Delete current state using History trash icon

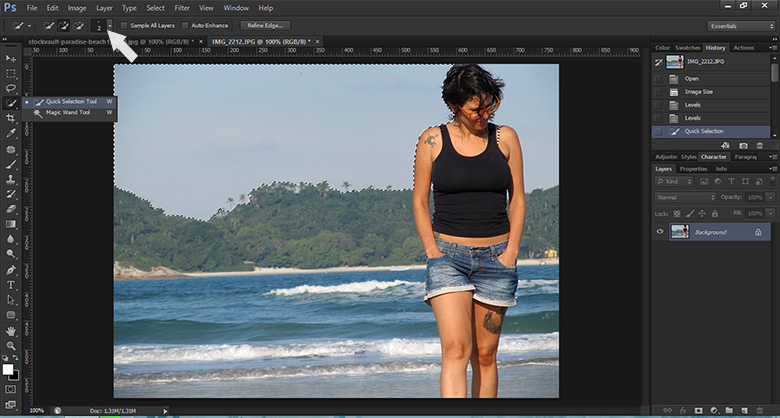click(x=760, y=146)
